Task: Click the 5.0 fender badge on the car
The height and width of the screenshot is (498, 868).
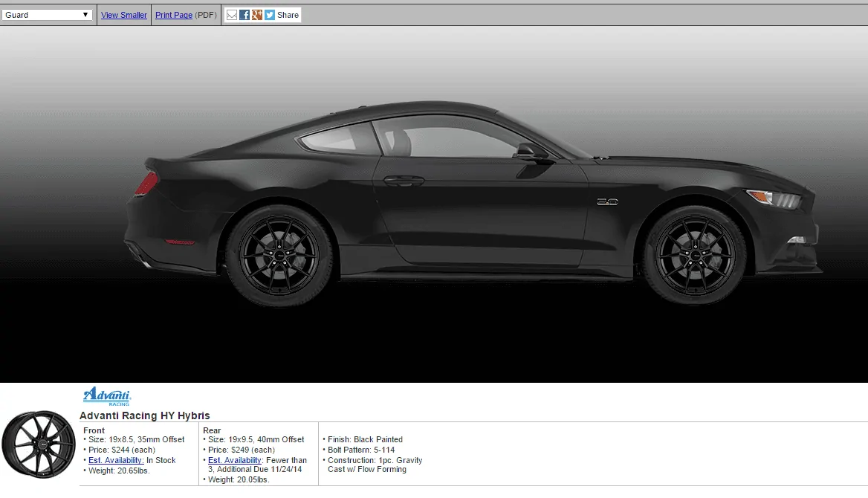Action: (607, 202)
